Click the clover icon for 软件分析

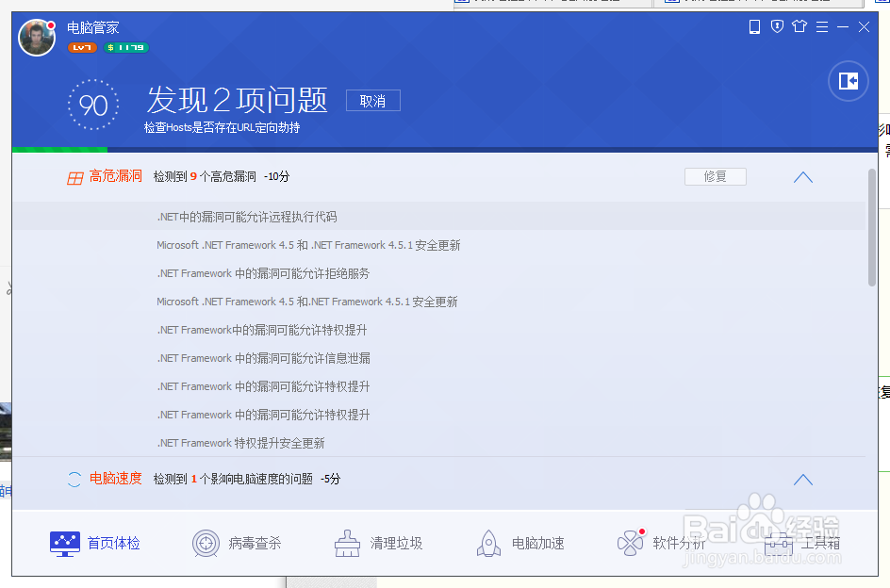point(631,543)
